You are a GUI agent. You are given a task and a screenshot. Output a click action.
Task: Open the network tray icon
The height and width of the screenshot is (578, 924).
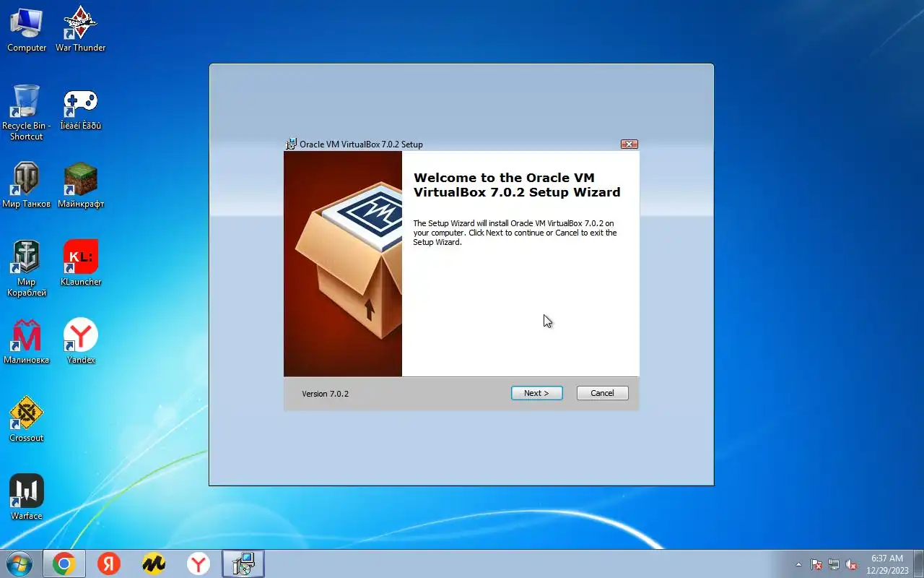pyautogui.click(x=834, y=564)
